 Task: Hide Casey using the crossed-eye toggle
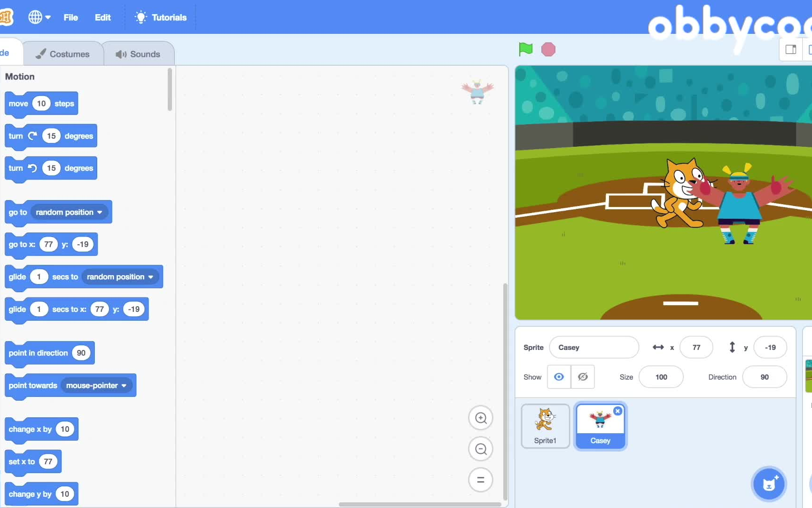pyautogui.click(x=583, y=377)
